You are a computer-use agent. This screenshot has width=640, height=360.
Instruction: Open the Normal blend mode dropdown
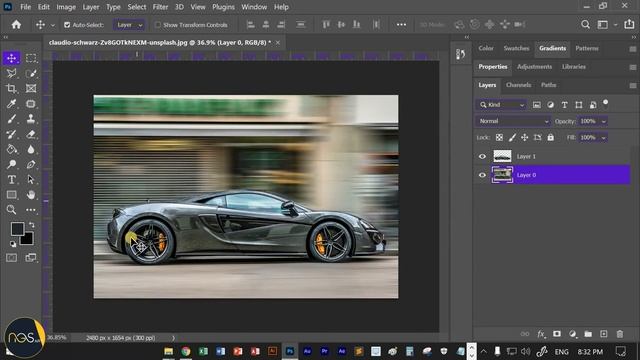(x=513, y=121)
